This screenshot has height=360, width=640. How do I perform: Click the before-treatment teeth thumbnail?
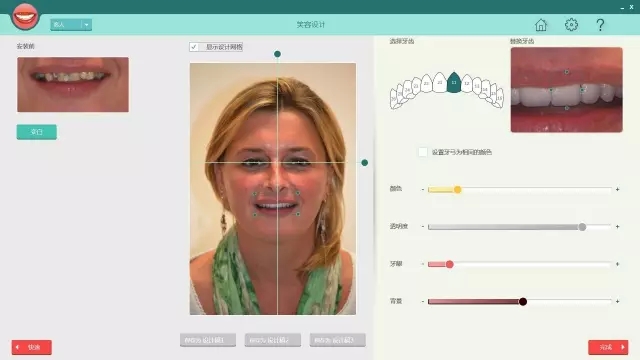(x=73, y=84)
